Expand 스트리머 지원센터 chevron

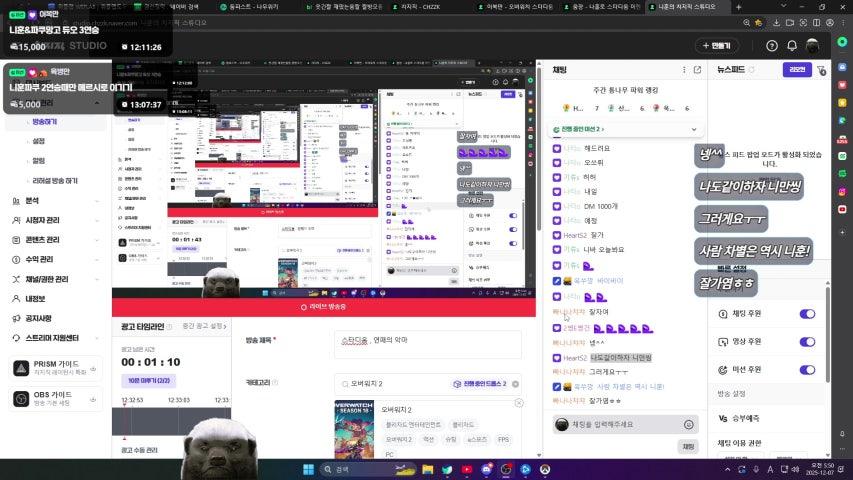pyautogui.click(x=97, y=339)
